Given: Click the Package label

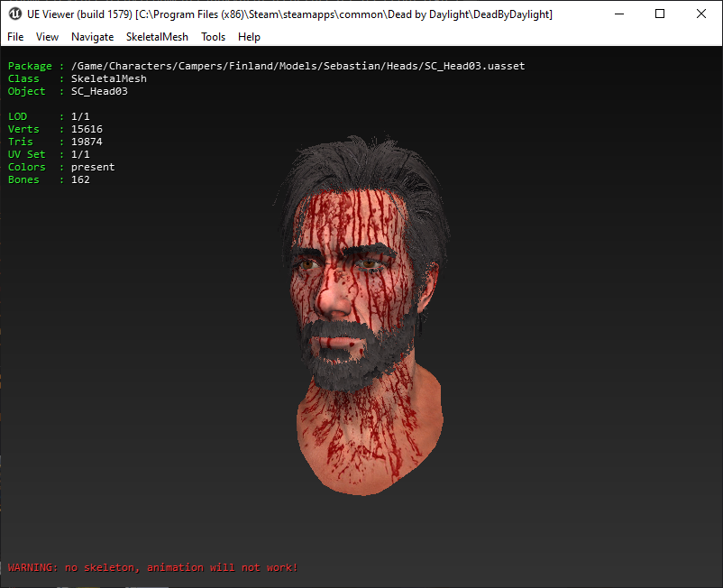Looking at the screenshot, I should [x=30, y=66].
